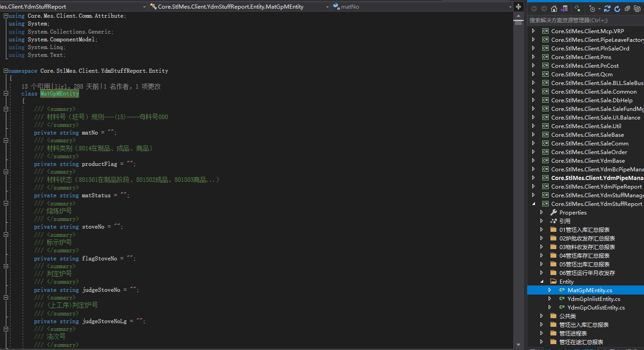Toggle Show All Files in Solution Explorer
This screenshot has width=644, height=350.
pyautogui.click(x=637, y=9)
